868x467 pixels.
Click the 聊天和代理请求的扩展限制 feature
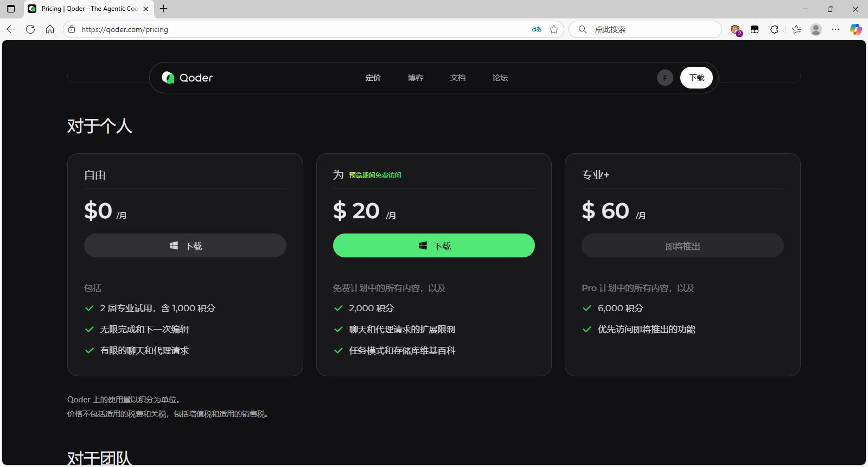[x=402, y=329]
